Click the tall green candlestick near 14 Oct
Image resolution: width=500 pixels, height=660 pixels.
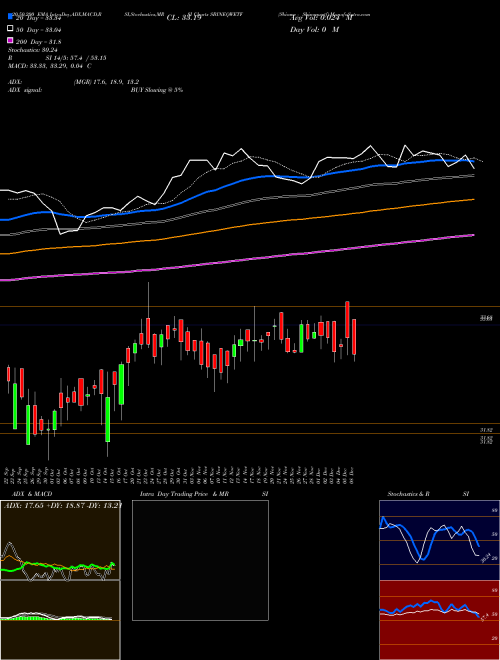point(108,419)
